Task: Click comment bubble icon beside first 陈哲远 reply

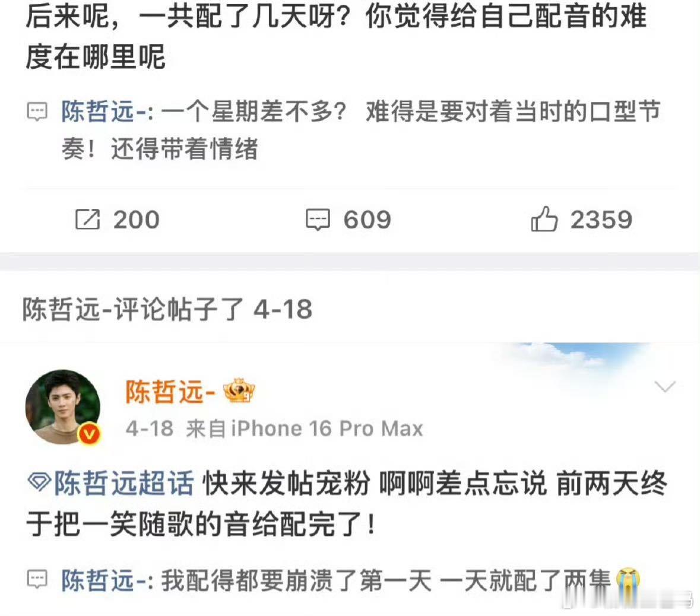Action: tap(37, 111)
